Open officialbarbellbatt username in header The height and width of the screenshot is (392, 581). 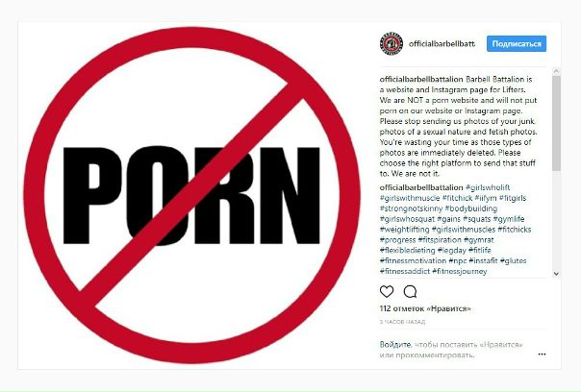coord(442,43)
